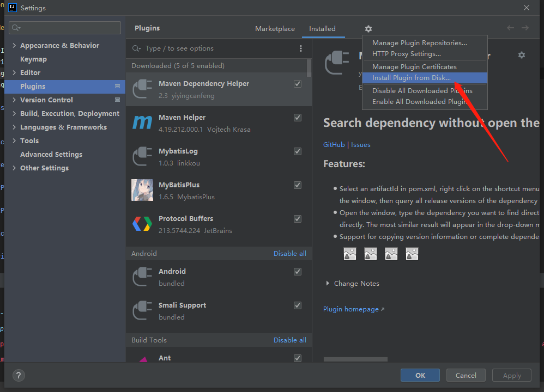This screenshot has width=544, height=392.
Task: Click the MyBatisPlus anime avatar icon
Action: point(142,191)
